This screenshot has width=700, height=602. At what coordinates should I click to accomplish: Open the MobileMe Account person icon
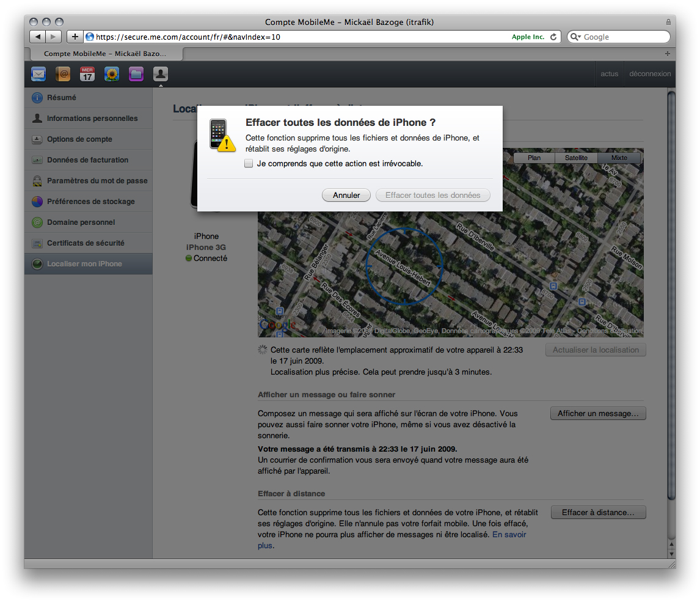161,74
